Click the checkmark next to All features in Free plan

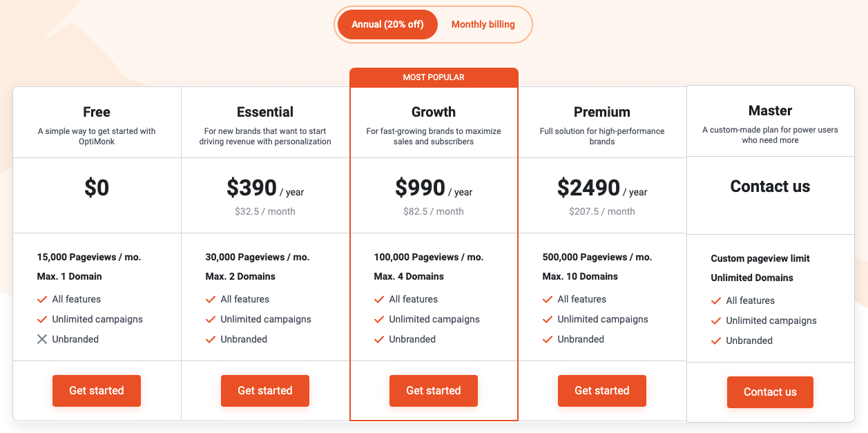42,299
